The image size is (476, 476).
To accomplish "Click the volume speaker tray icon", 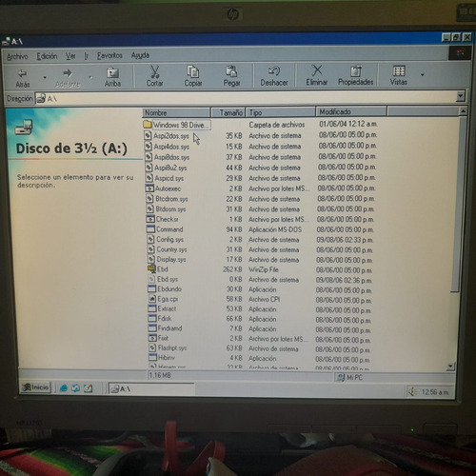I will point(412,392).
